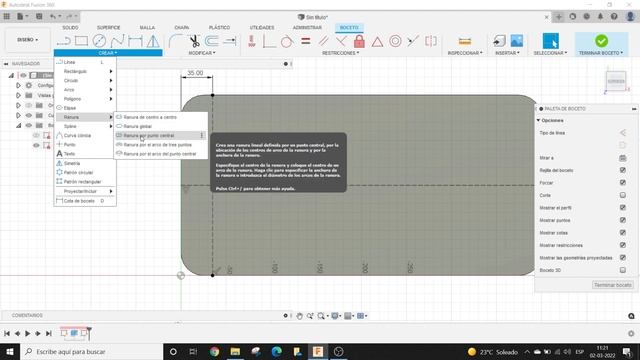
Task: Expand the Vistas node in the browser tree
Action: 18,95
